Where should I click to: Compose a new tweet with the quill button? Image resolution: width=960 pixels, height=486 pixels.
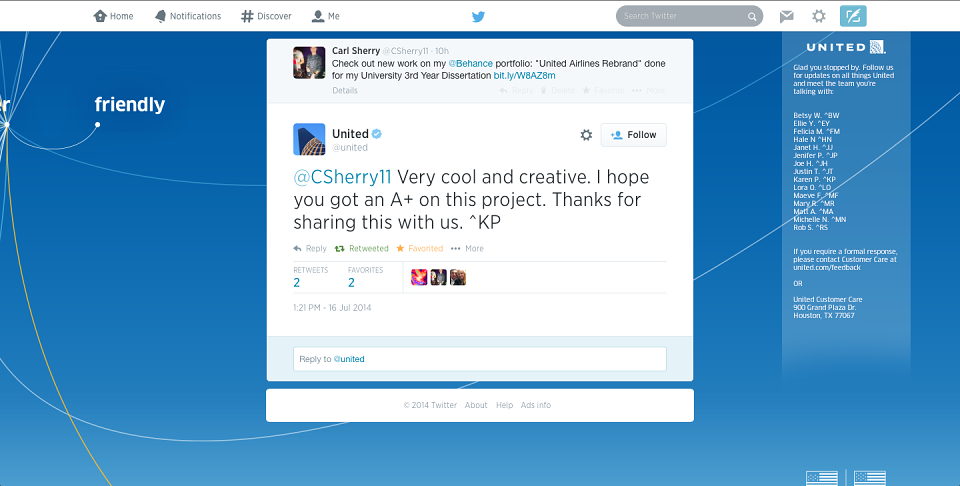853,16
